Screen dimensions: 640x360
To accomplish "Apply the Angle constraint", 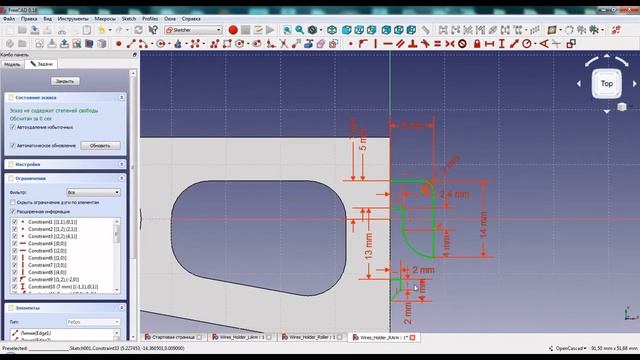I will click(x=544, y=44).
